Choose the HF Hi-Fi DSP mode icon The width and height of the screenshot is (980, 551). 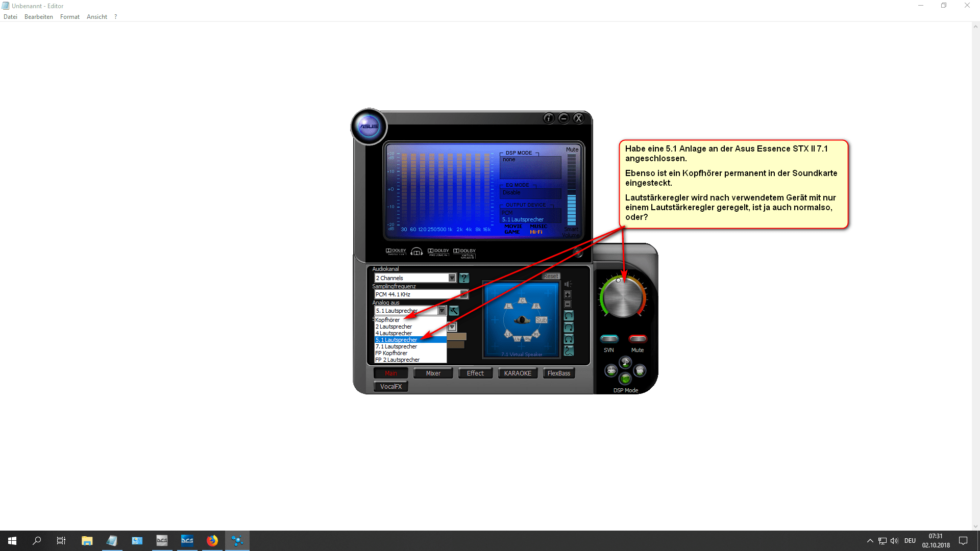[x=625, y=379]
